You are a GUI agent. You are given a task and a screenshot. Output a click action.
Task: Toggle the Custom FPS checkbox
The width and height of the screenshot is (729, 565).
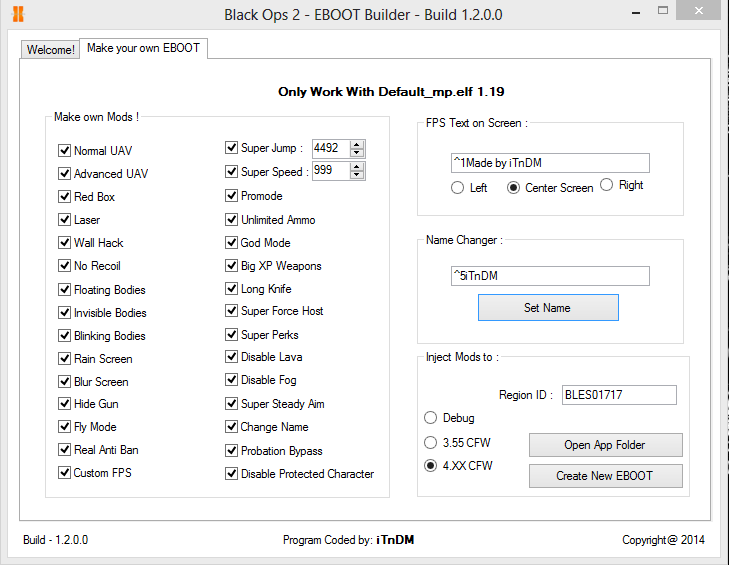64,472
